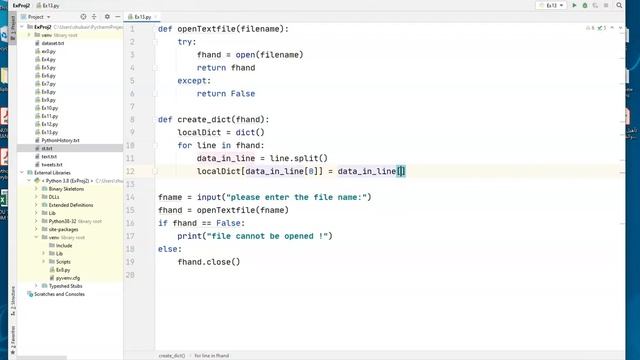Click Ex13.py breadcrumb in navigation bar
This screenshot has width=640, height=360.
(48, 5)
